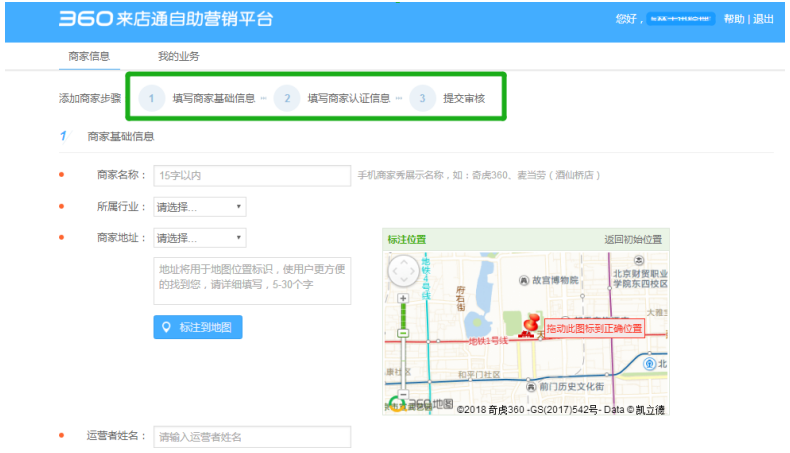Click the 故宫博物院 landmark on map
The width and height of the screenshot is (790, 453).
coord(549,280)
